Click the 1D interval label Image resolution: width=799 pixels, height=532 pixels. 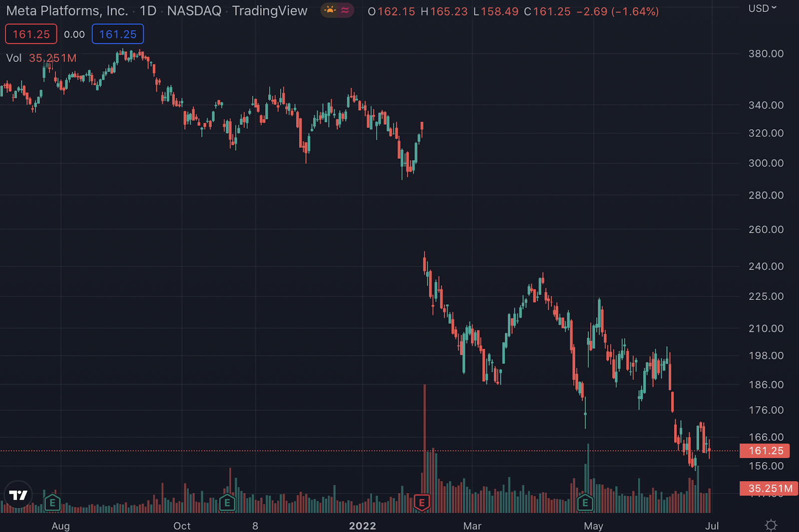148,11
